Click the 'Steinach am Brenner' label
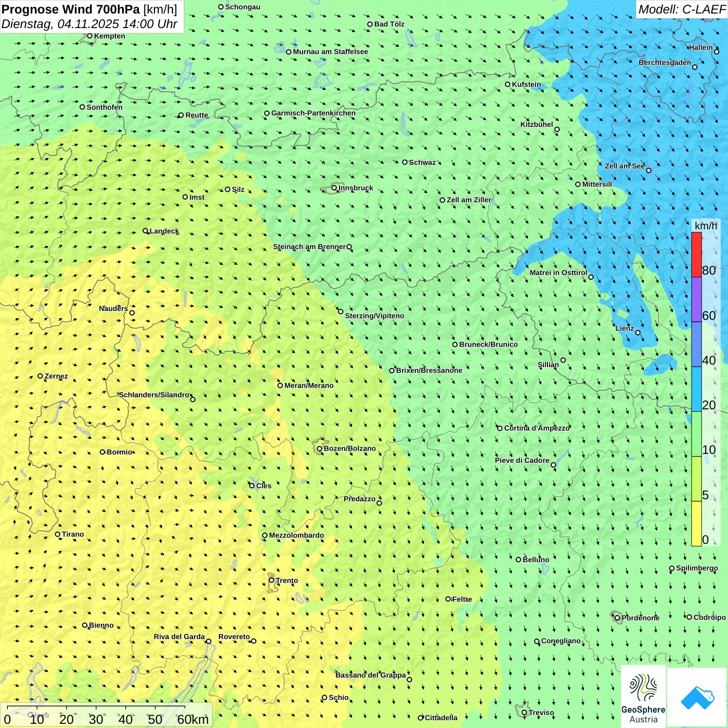 [x=309, y=246]
